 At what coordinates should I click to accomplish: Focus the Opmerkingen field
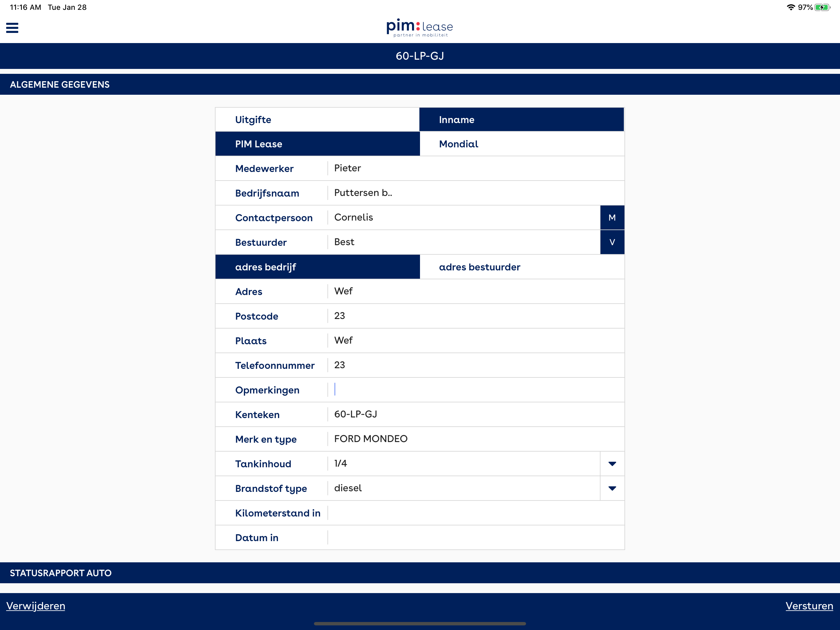[x=476, y=390]
